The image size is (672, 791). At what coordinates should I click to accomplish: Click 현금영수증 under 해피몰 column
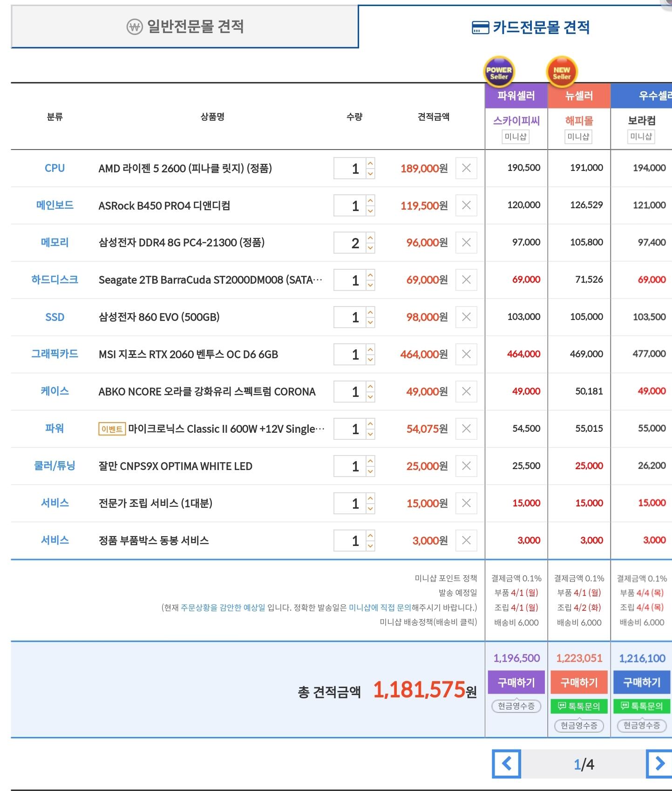[x=579, y=725]
